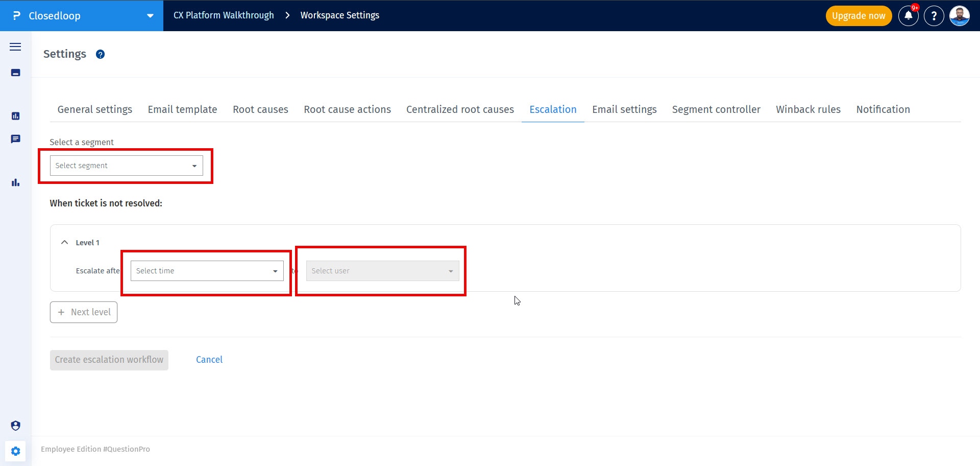
Task: Open the hamburger menu in sidebar
Action: (15, 47)
